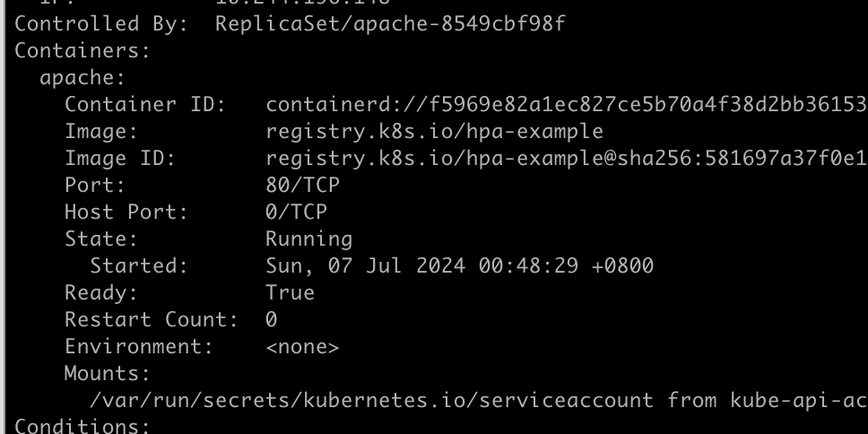Click the /var/run/secrets/kubernetes.io/serviceaccount path
The width and height of the screenshot is (868, 434).
371,401
